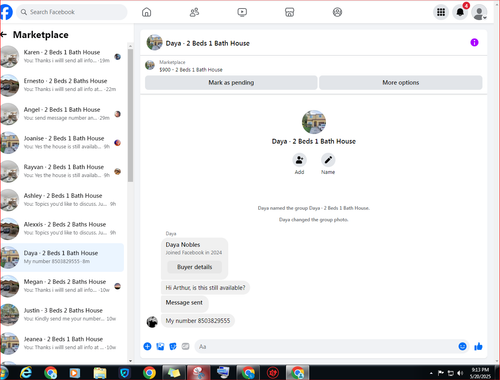Open the media player taskbar icon
Image resolution: width=500 pixels, height=380 pixels.
coord(75,373)
